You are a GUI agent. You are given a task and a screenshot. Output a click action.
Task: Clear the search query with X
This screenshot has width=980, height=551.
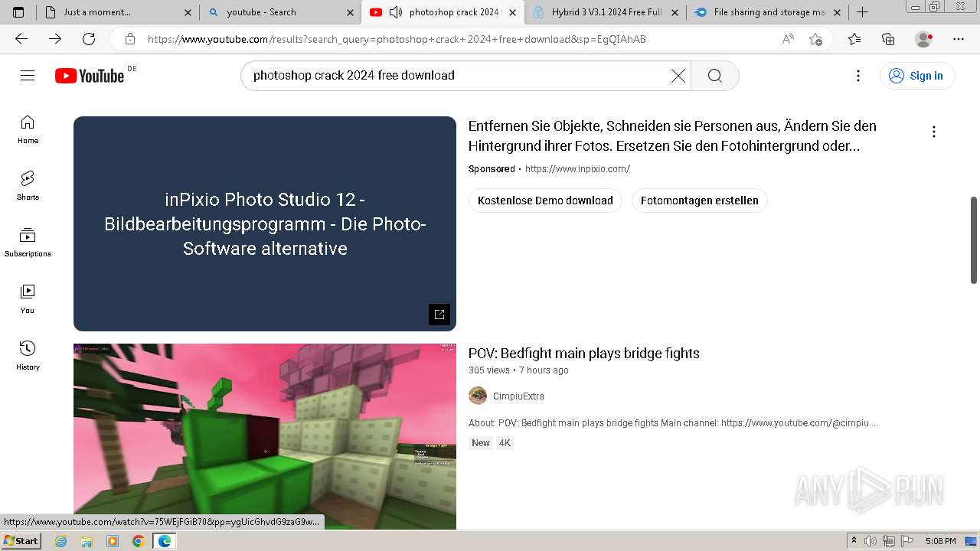pos(678,75)
